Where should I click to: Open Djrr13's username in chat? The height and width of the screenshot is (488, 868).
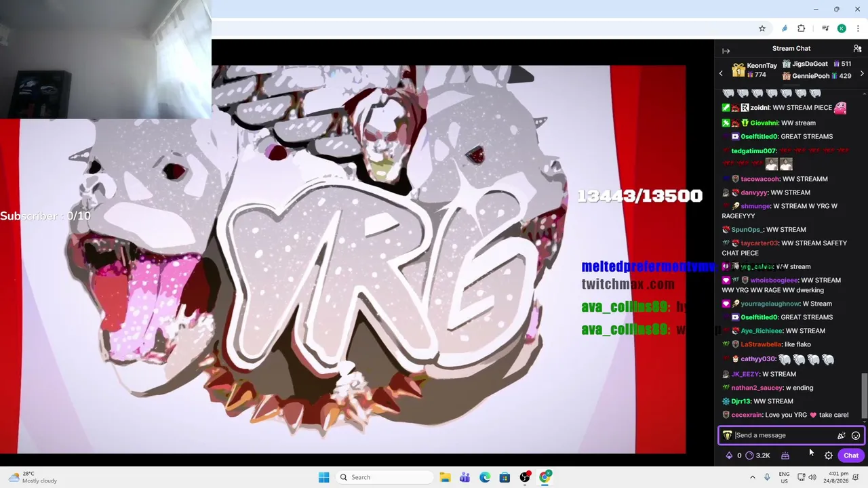741,401
